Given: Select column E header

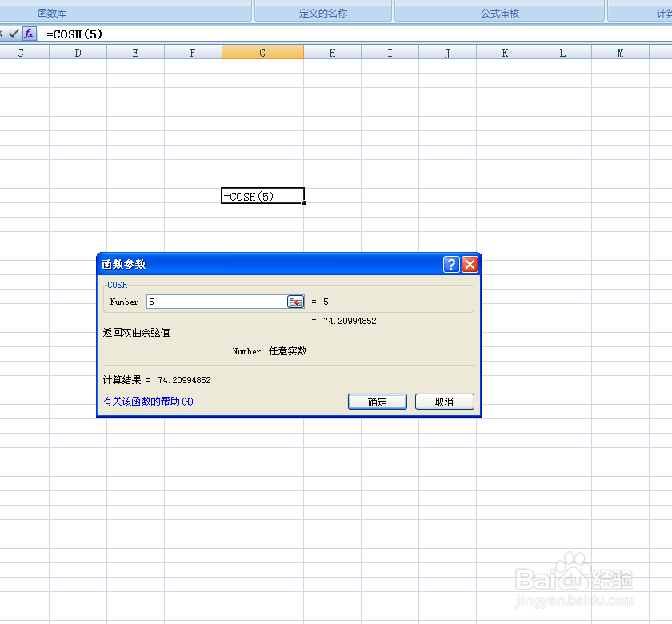Looking at the screenshot, I should pos(135,52).
